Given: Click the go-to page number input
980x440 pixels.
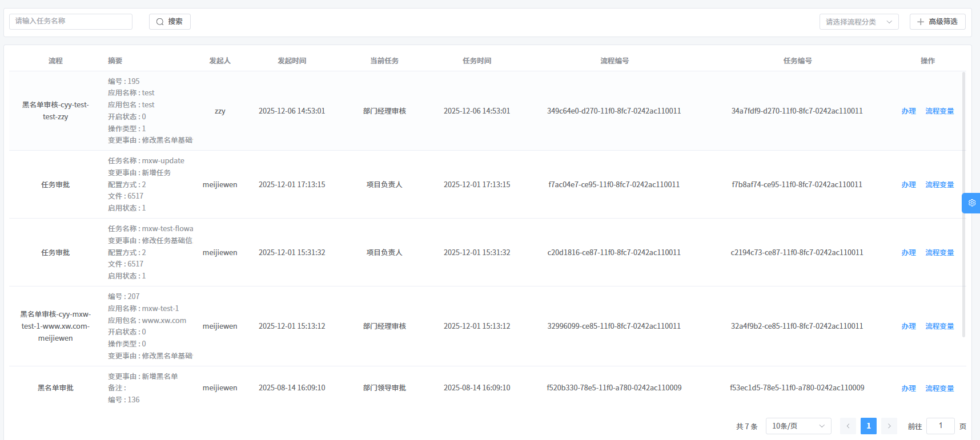Looking at the screenshot, I should click(940, 426).
